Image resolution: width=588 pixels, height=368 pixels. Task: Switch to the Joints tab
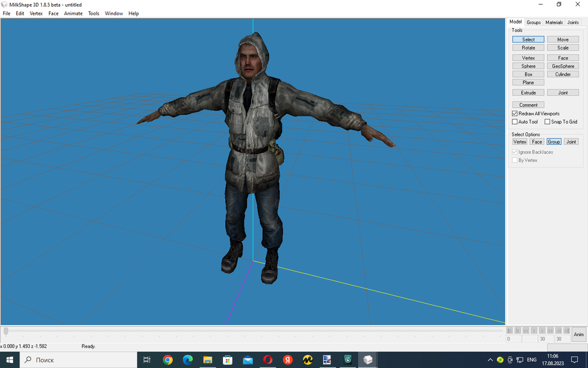(573, 22)
